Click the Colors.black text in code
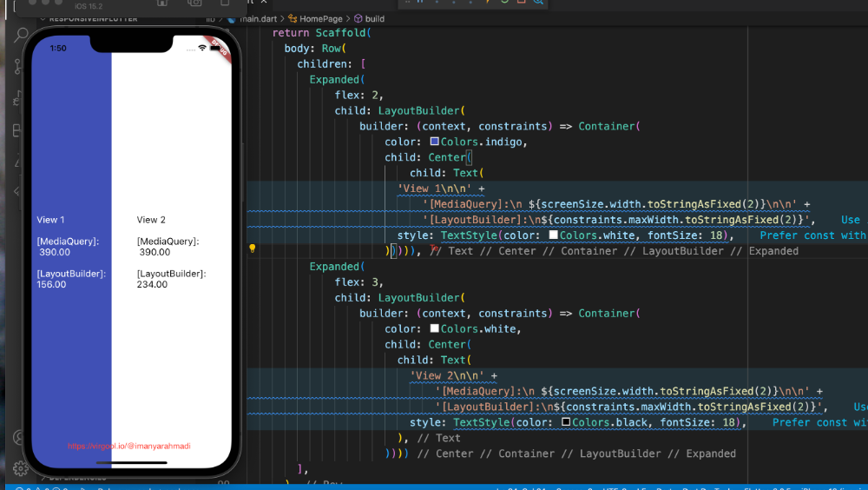 pyautogui.click(x=609, y=422)
